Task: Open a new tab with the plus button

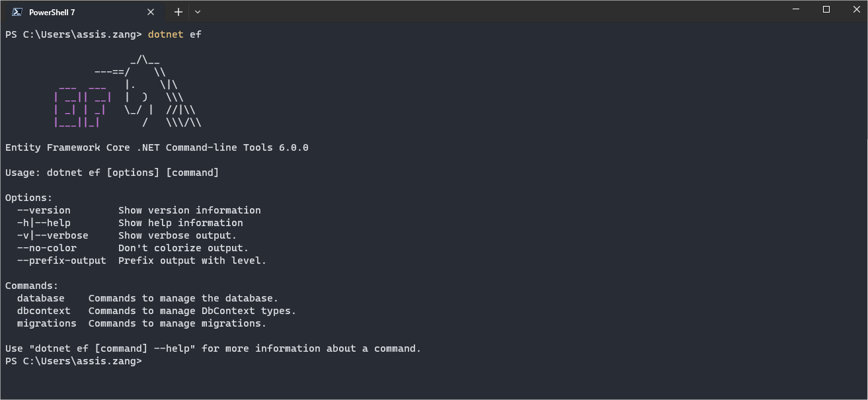Action: pyautogui.click(x=178, y=12)
